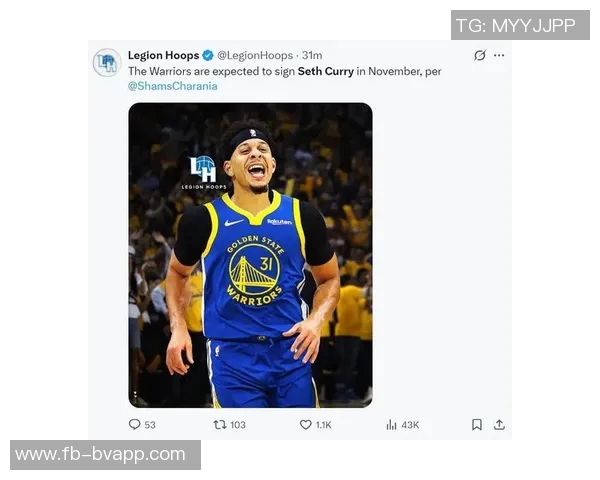The height and width of the screenshot is (480, 600).
Task: Open view analytics bar chart icon
Action: (x=391, y=425)
